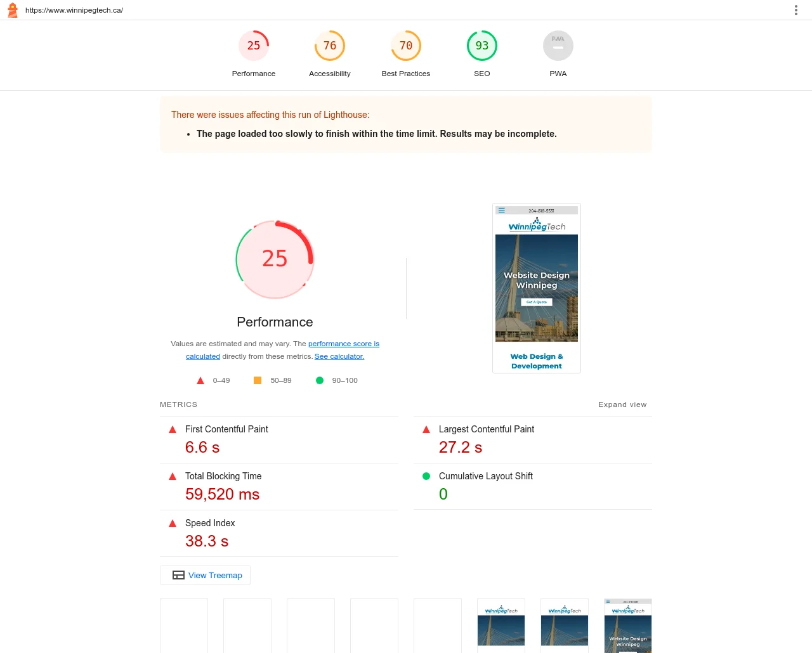Expand Total Blocking Time metric

point(223,476)
